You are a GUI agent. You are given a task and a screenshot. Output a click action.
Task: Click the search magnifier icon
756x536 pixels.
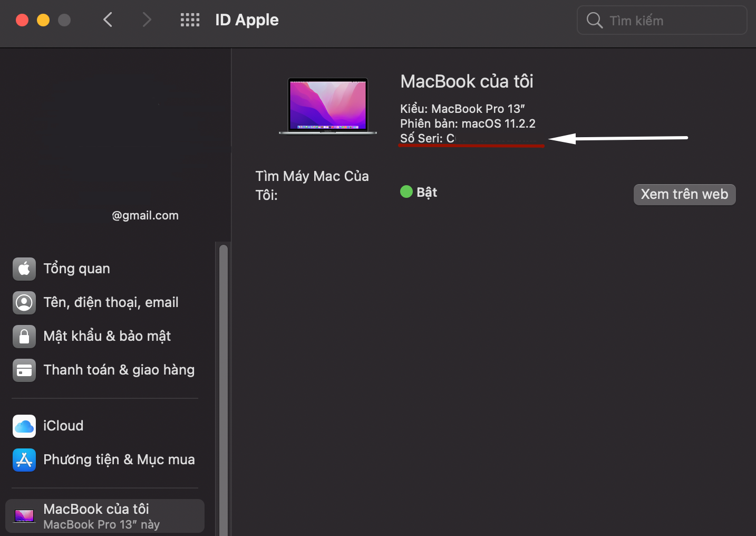pos(595,21)
